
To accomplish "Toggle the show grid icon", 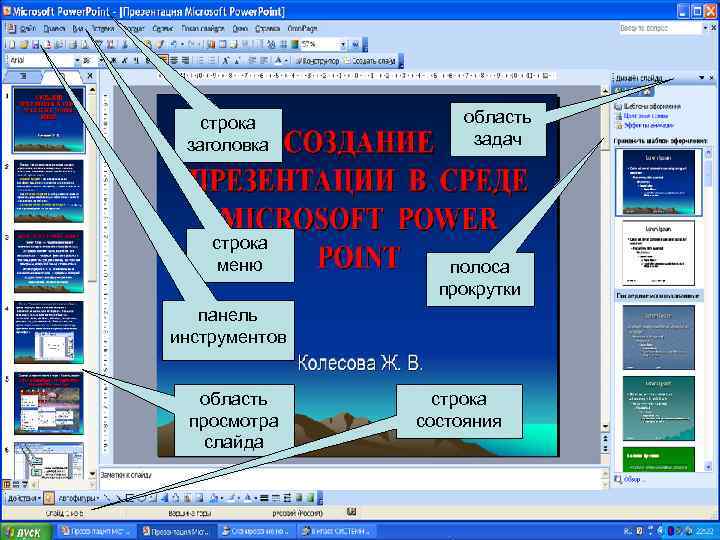I will (283, 45).
